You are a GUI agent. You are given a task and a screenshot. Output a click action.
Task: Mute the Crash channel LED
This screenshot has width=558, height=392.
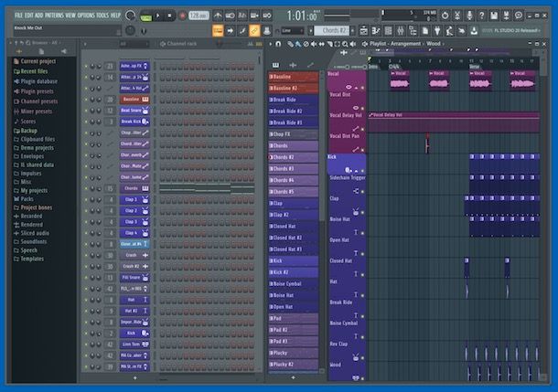pyautogui.click(x=86, y=256)
